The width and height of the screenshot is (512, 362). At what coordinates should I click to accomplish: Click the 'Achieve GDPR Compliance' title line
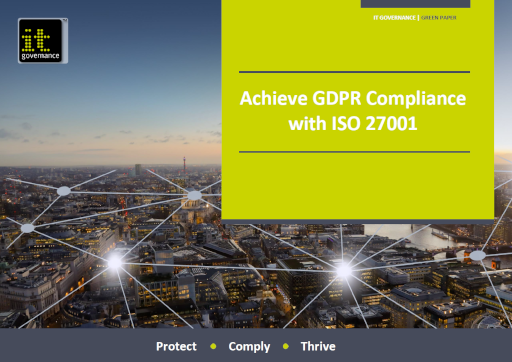(x=353, y=98)
